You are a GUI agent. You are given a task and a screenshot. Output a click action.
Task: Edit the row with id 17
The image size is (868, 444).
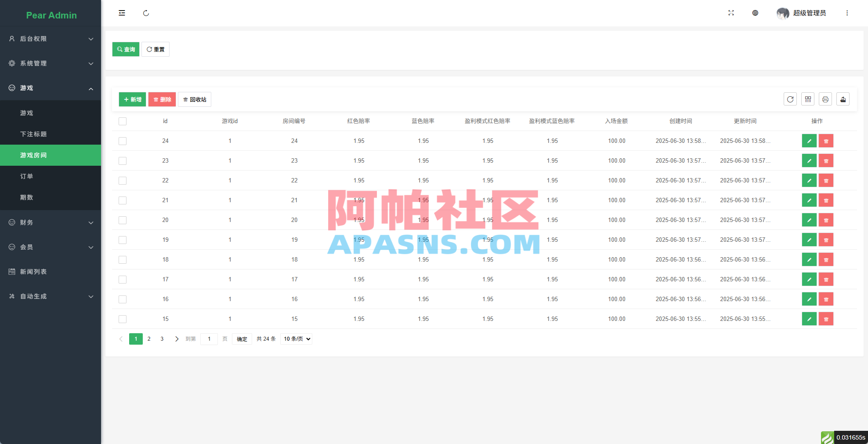click(809, 280)
